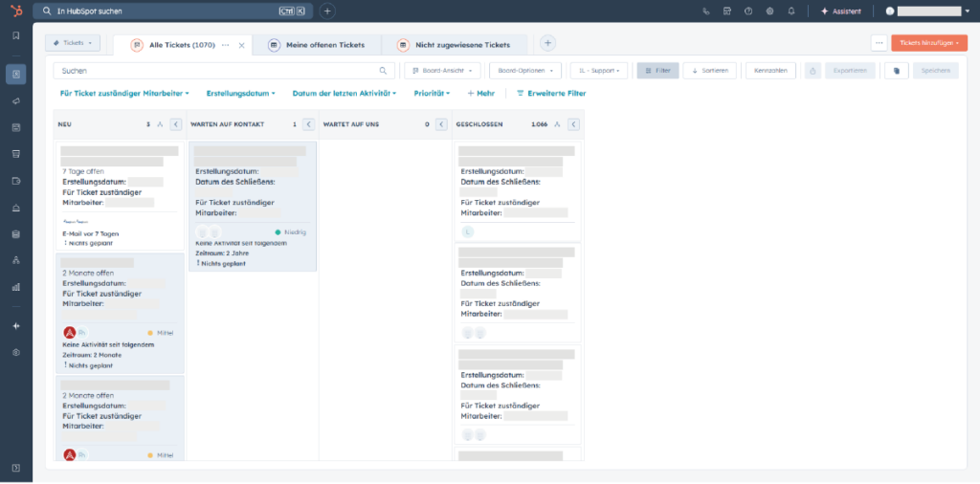Screen dimensions: 980x484
Task: Click the Assistent sparkle button
Action: 841,11
